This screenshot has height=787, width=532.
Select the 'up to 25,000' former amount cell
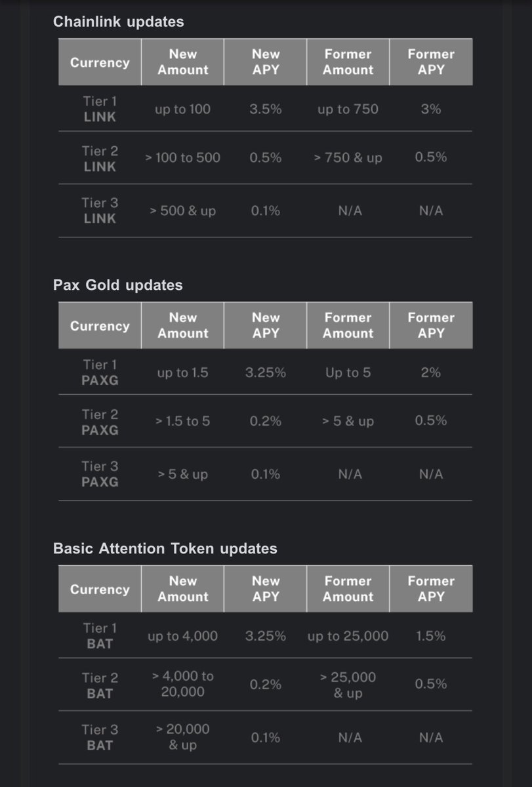[348, 636]
